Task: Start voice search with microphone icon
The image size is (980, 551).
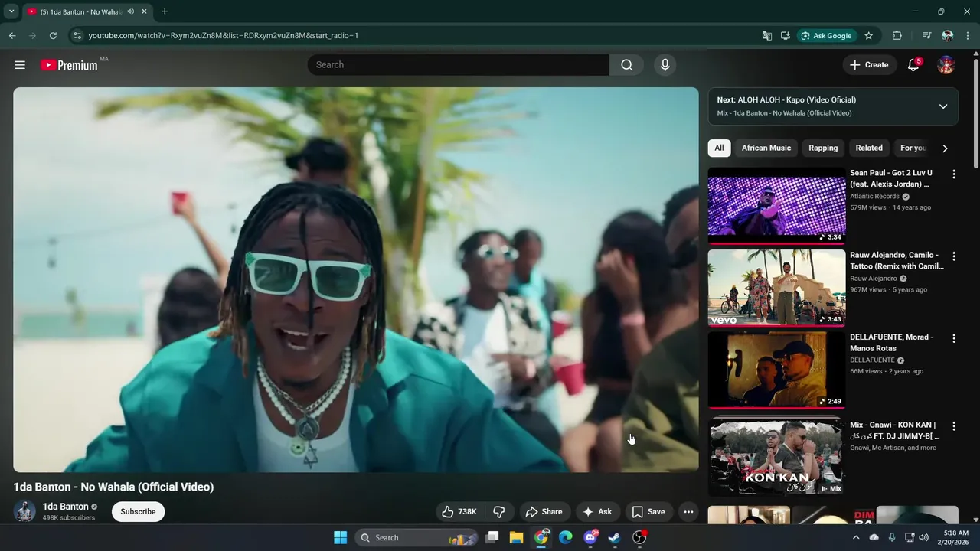Action: [665, 65]
